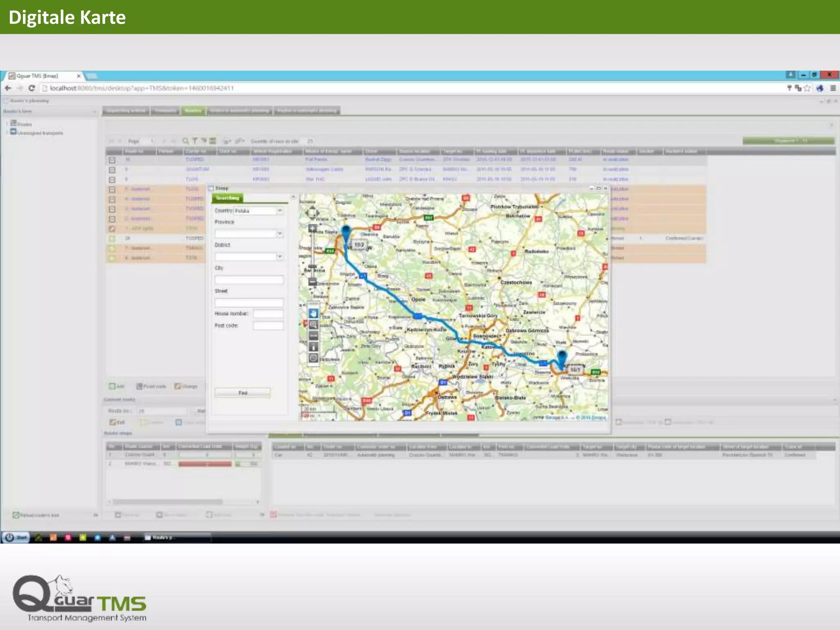Click the filter funnel icon in grid toolbar
Image resolution: width=840 pixels, height=630 pixels.
coord(195,141)
